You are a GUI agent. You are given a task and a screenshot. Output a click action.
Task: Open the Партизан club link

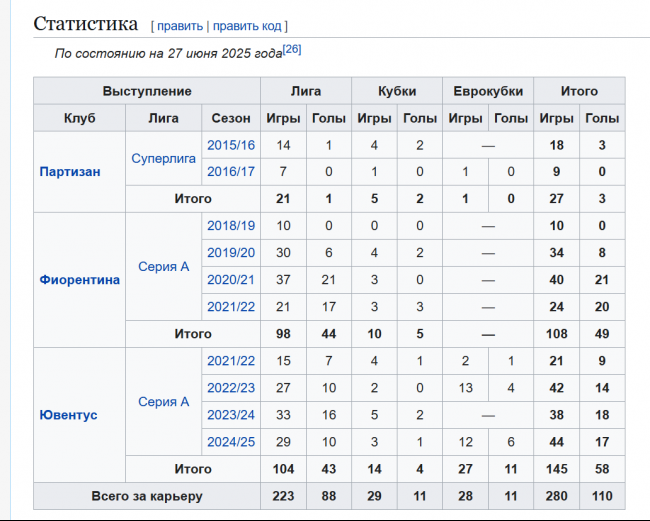(70, 172)
